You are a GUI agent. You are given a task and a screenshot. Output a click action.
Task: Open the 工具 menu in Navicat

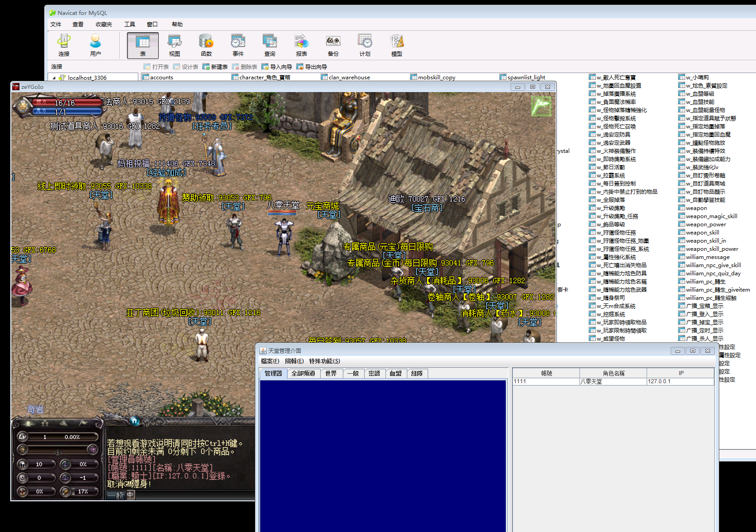(x=130, y=24)
